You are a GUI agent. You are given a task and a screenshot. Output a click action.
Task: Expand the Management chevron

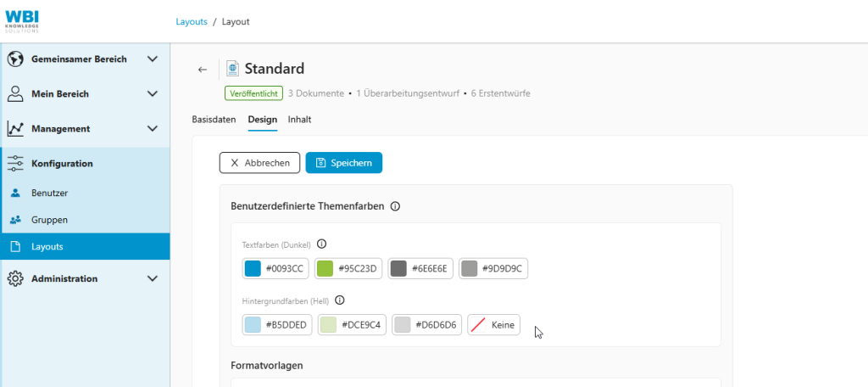click(153, 129)
